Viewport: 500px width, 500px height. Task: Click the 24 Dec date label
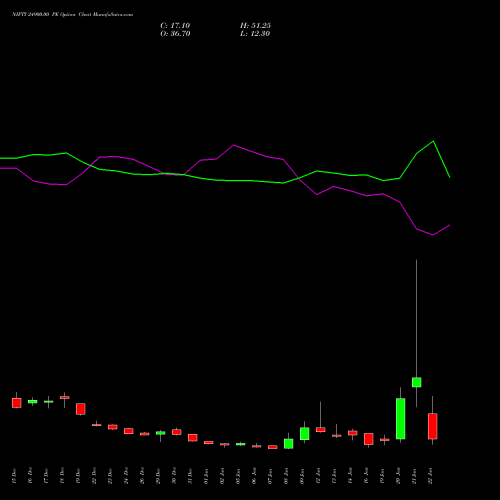pos(126,476)
